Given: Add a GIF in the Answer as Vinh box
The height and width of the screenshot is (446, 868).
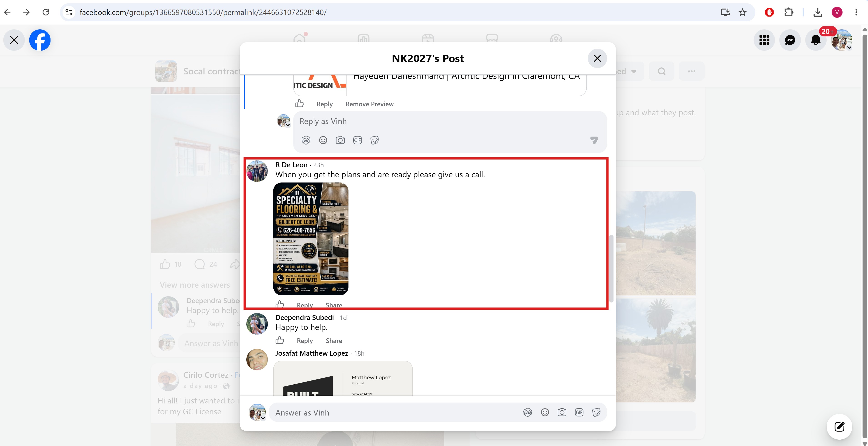Looking at the screenshot, I should pyautogui.click(x=579, y=412).
